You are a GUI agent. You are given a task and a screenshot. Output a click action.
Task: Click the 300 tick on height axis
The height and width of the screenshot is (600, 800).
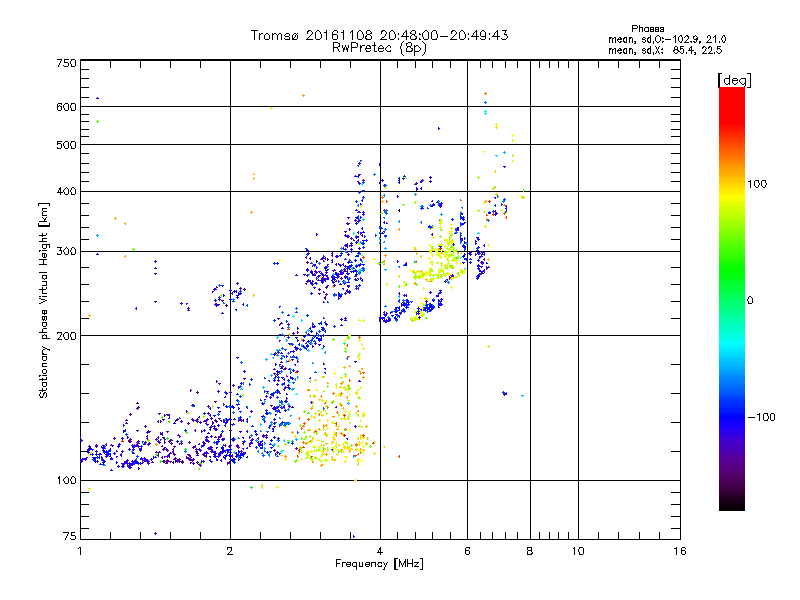66,251
